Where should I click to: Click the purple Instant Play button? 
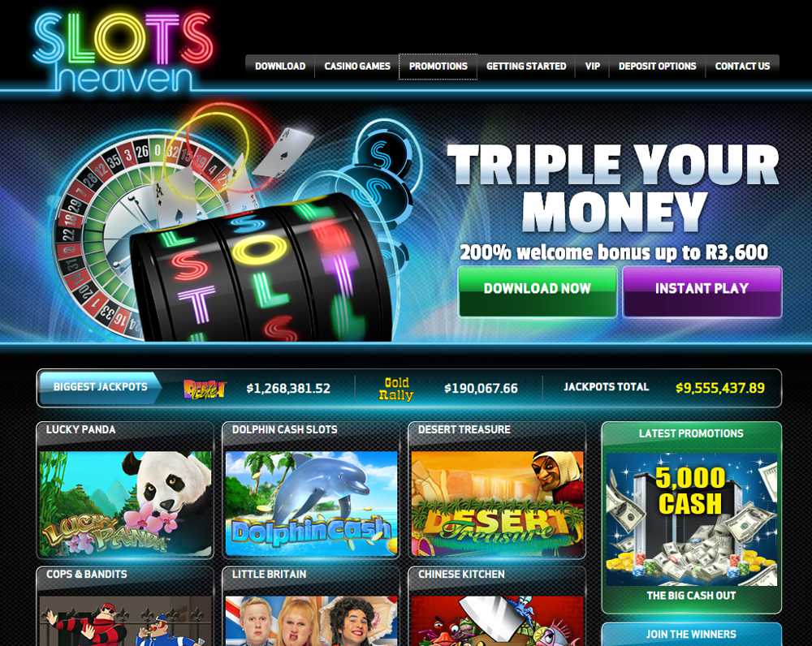tap(702, 291)
